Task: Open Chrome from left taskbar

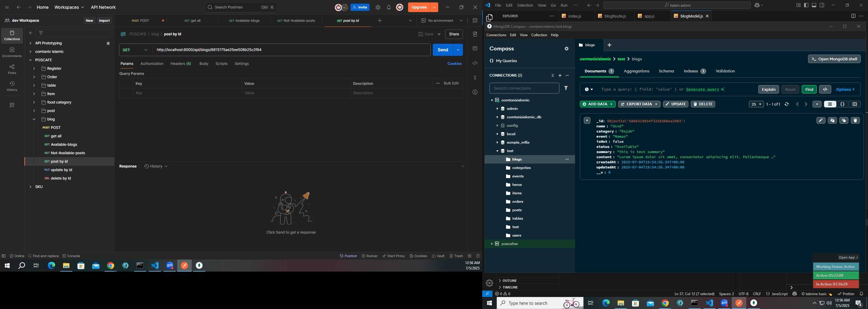Action: coord(111,266)
